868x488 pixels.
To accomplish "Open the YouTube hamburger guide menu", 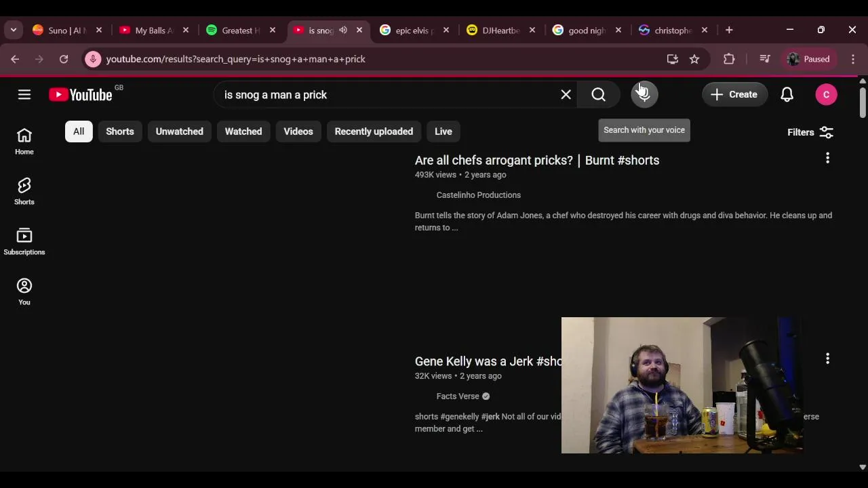I will (24, 95).
